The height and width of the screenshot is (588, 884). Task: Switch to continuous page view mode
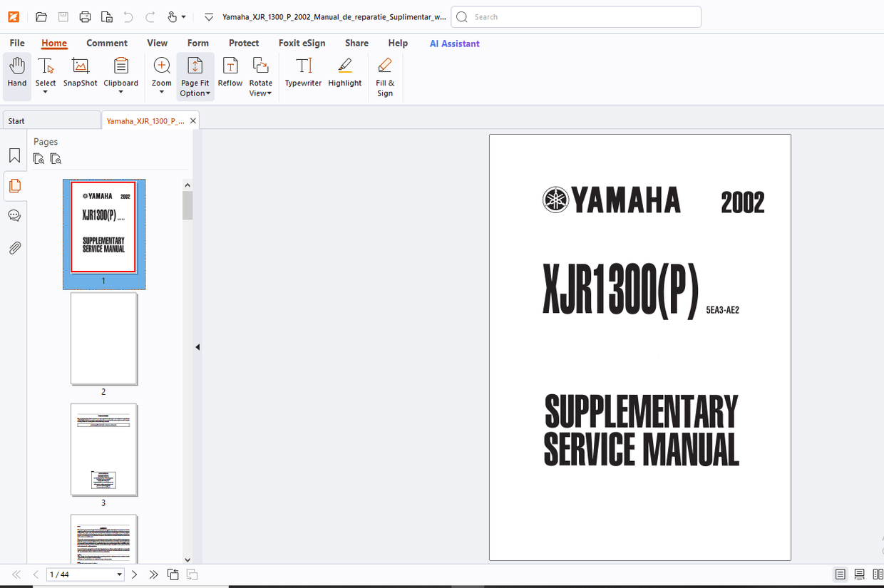coord(859,574)
